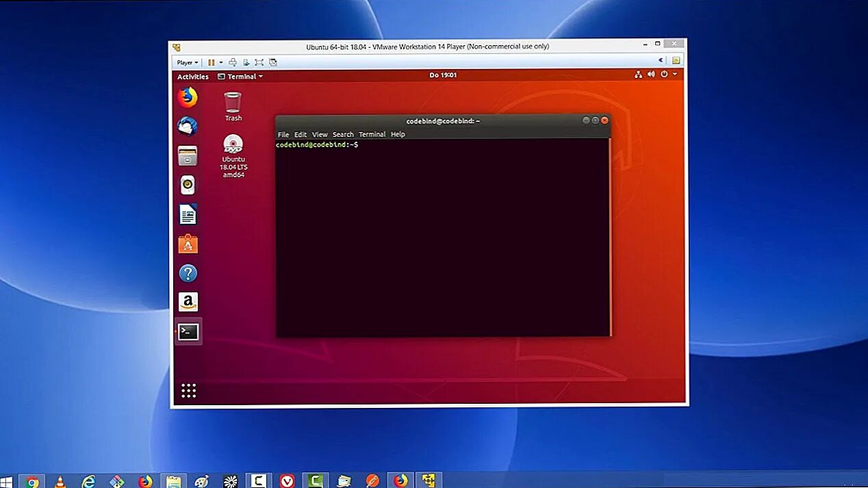Open the VMware Player taskbar icon
The width and height of the screenshot is (868, 488).
point(429,481)
